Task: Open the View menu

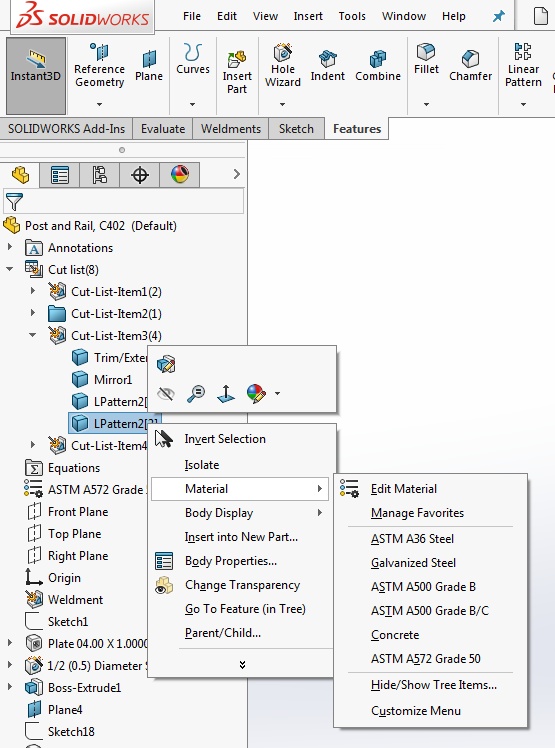Action: coord(265,16)
